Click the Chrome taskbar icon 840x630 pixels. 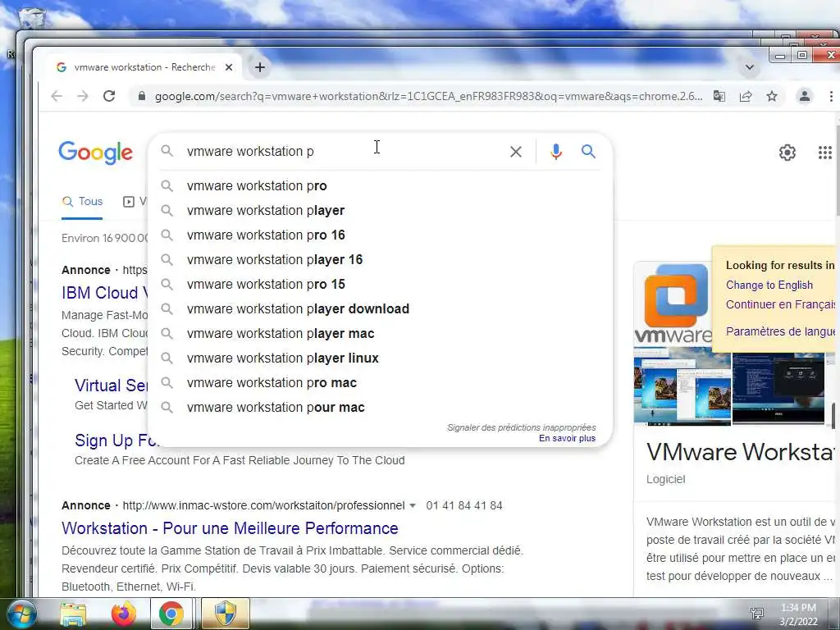pos(171,614)
